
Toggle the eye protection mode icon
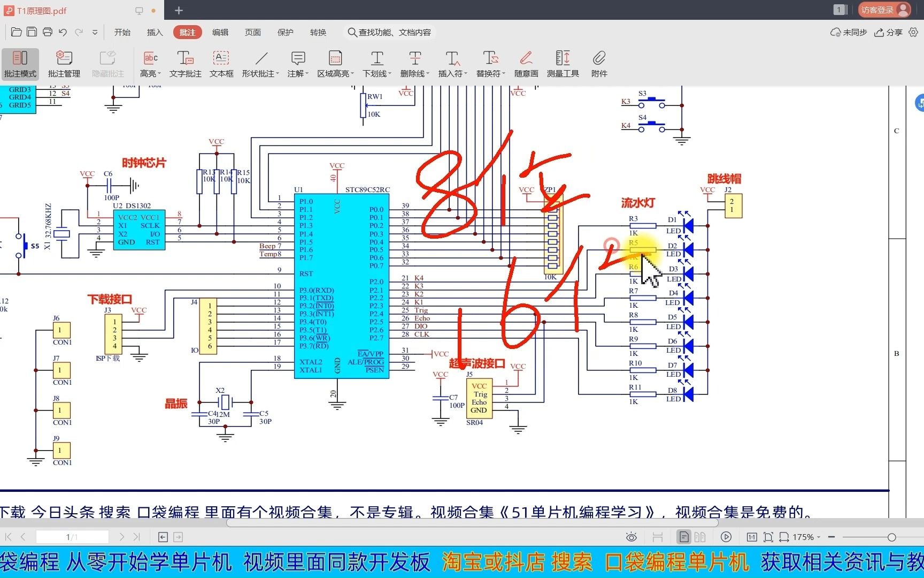[x=632, y=537]
